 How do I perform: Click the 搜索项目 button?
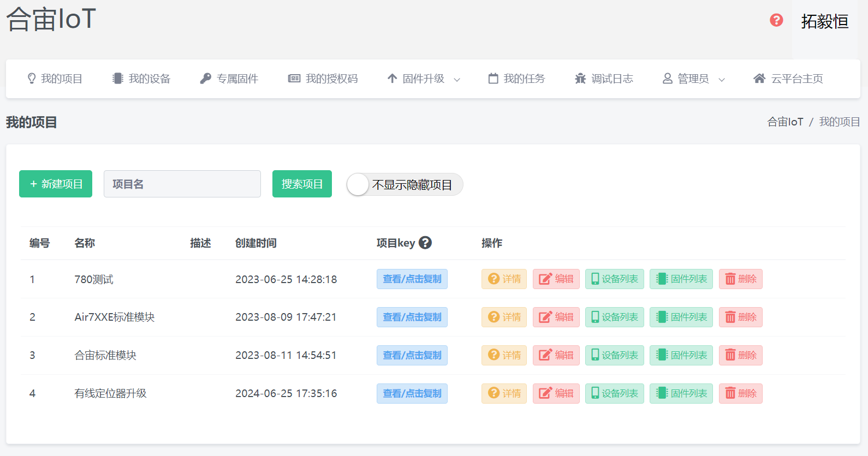point(302,184)
